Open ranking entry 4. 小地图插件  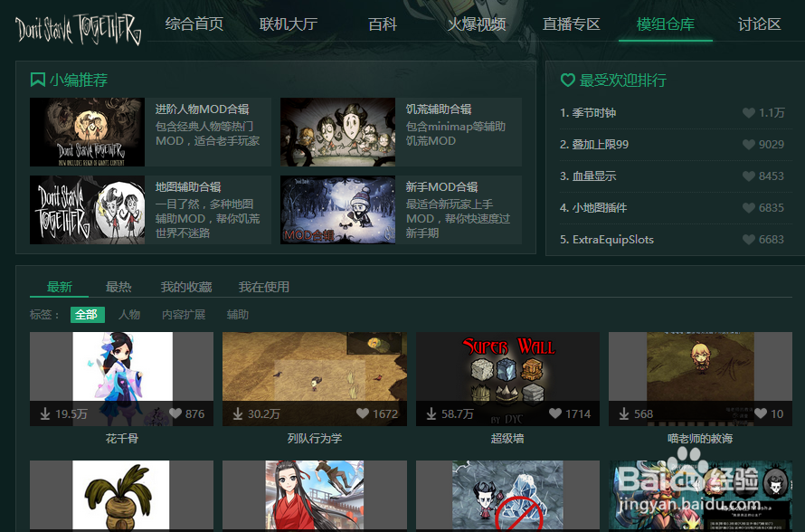(593, 208)
